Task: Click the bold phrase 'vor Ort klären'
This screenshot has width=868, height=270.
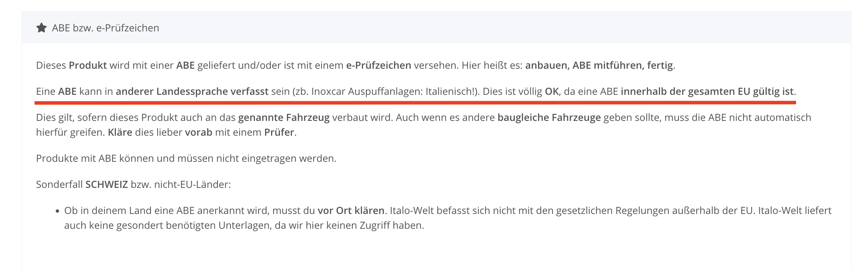Action: click(351, 210)
